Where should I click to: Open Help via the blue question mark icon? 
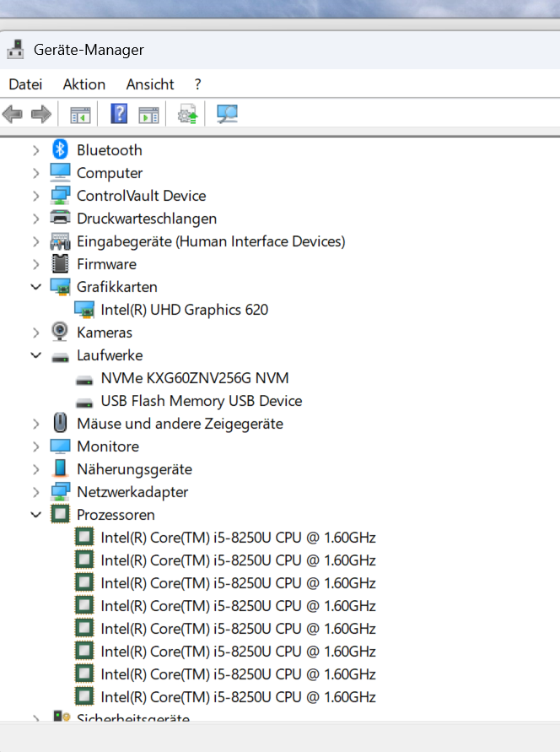coord(119,114)
